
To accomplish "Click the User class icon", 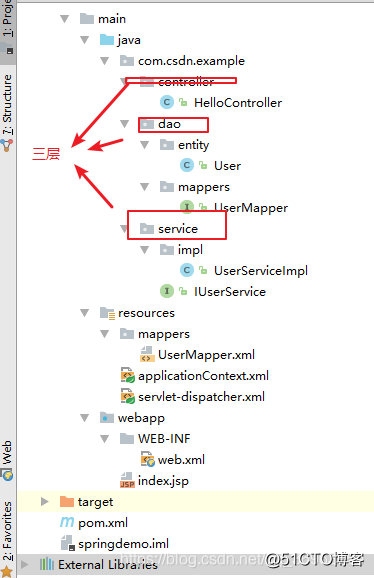I will tap(186, 165).
